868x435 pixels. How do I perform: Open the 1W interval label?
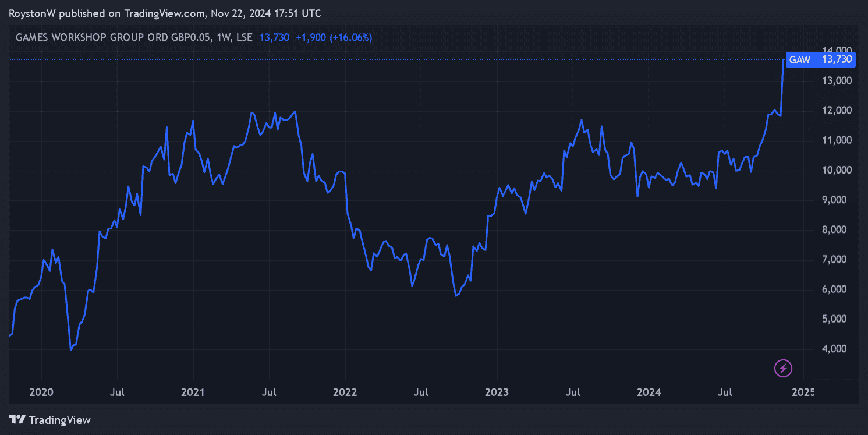click(224, 37)
